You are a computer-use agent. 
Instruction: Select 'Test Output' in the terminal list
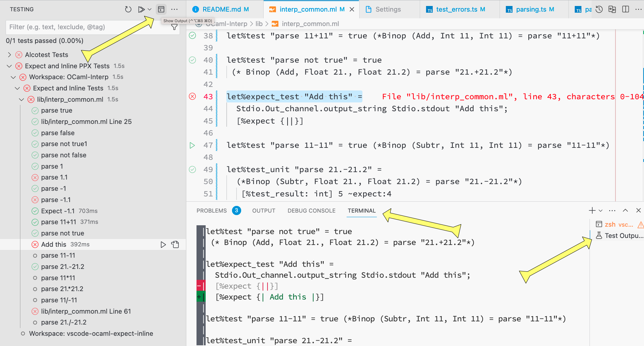pos(619,235)
